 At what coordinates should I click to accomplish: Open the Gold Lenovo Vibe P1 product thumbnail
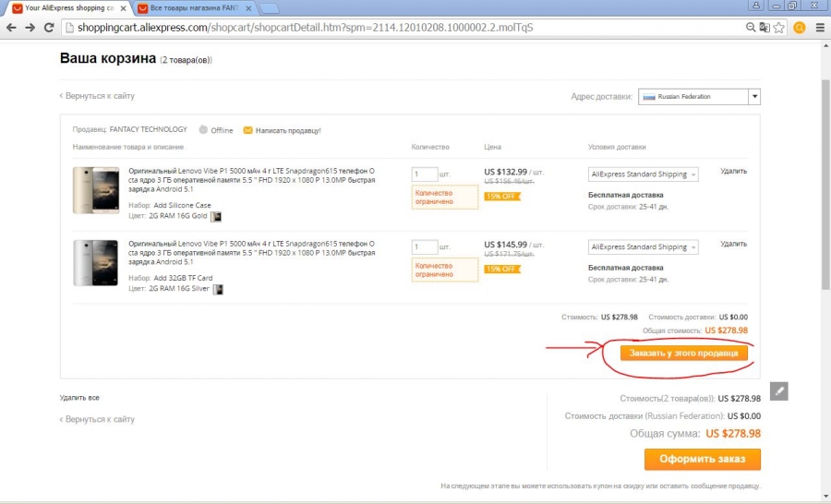[x=96, y=190]
